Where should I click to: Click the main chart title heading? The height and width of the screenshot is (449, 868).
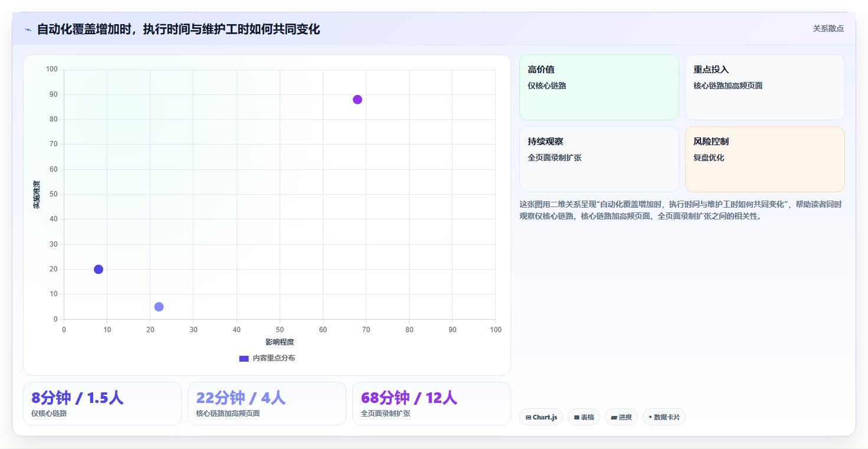(x=178, y=29)
